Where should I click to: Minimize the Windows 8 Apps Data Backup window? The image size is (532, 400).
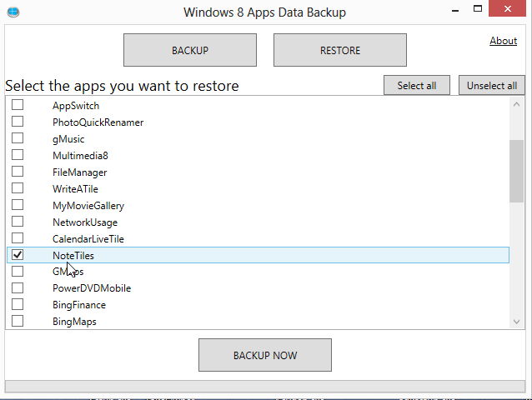pyautogui.click(x=455, y=11)
